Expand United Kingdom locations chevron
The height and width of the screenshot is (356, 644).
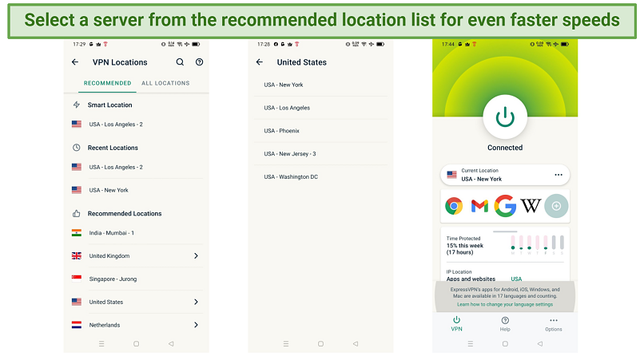[x=196, y=256]
